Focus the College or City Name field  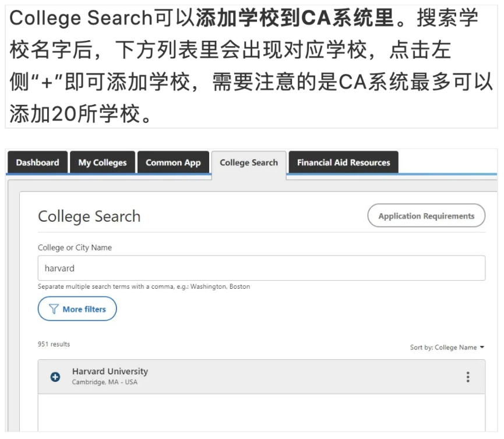click(x=261, y=268)
